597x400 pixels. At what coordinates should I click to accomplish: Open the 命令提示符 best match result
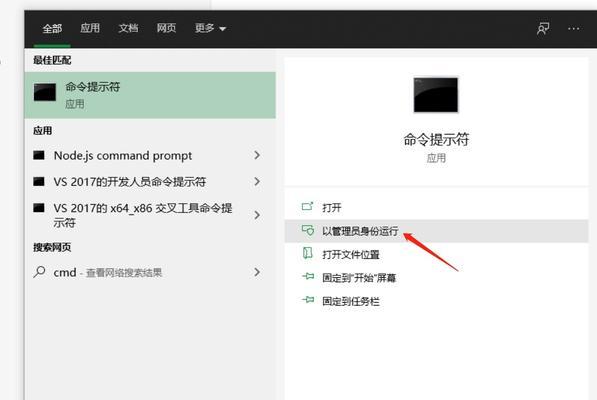coord(150,95)
